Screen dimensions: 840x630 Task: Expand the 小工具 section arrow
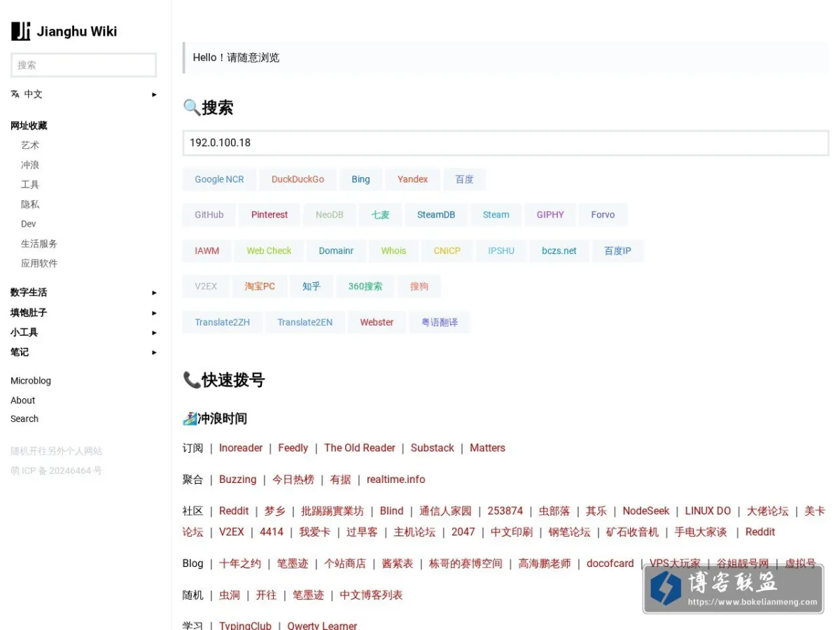pos(154,332)
